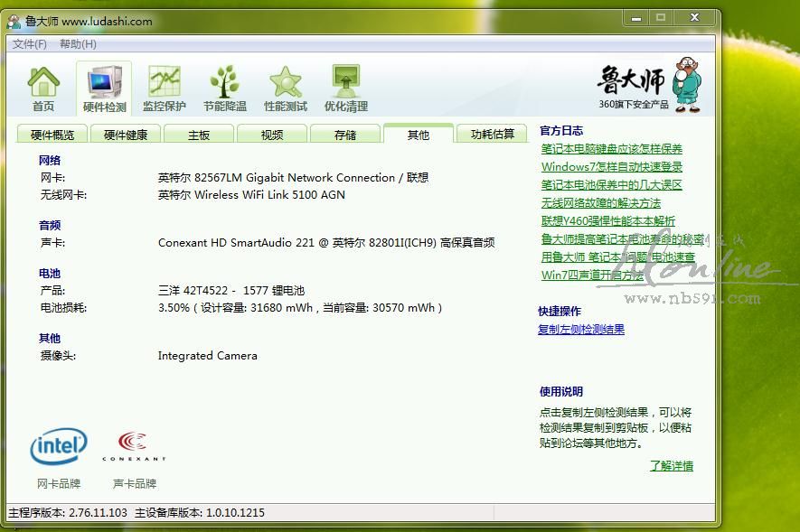
Task: Open the 节能降温 energy saving icon
Action: (x=224, y=89)
